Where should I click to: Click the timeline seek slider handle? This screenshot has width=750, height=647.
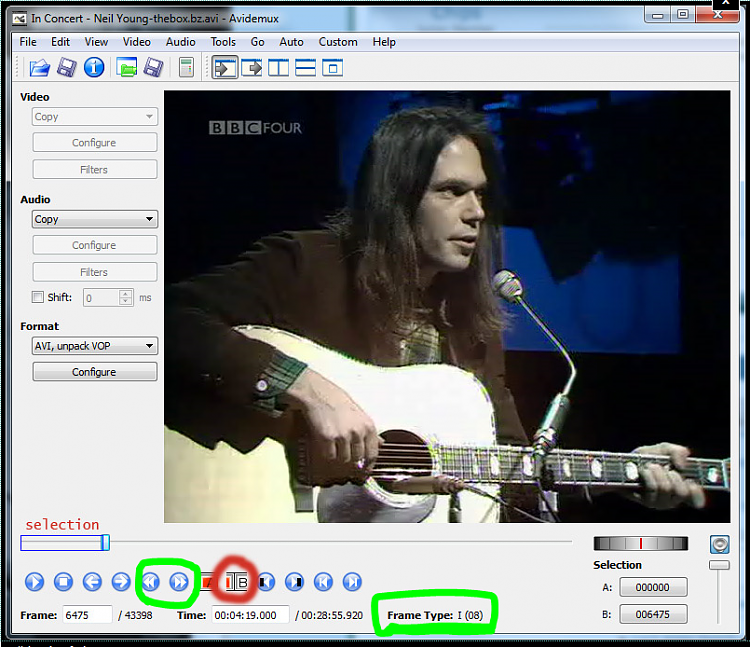(x=105, y=543)
